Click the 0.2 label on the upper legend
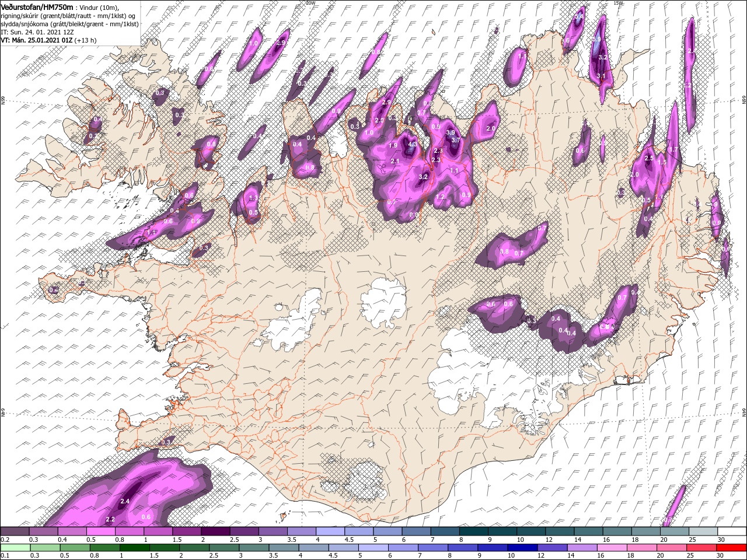 4,540
